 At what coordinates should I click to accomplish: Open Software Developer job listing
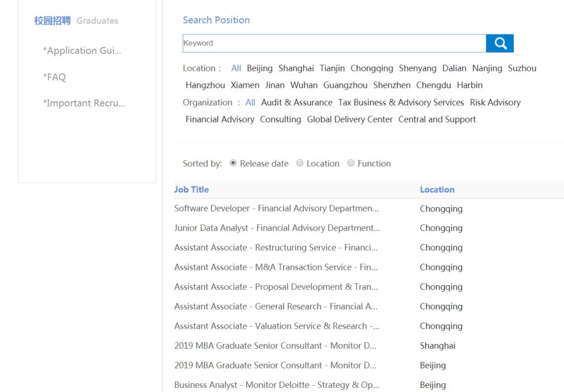276,208
